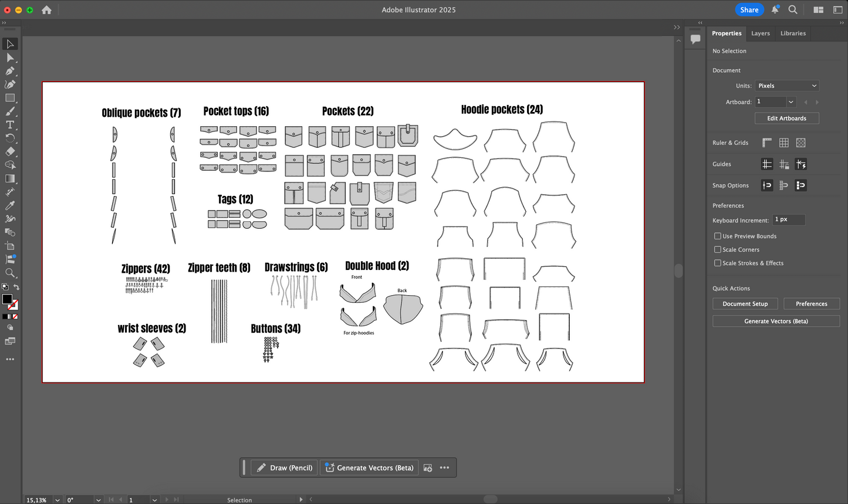
Task: Open the Units dropdown showing Pixels
Action: tap(786, 85)
